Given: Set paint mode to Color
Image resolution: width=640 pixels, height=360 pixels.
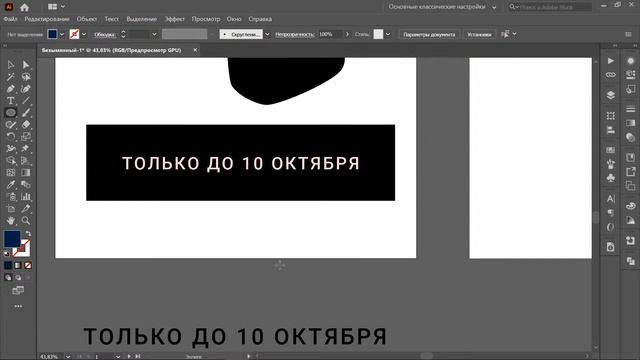Looking at the screenshot, I should (x=8, y=265).
